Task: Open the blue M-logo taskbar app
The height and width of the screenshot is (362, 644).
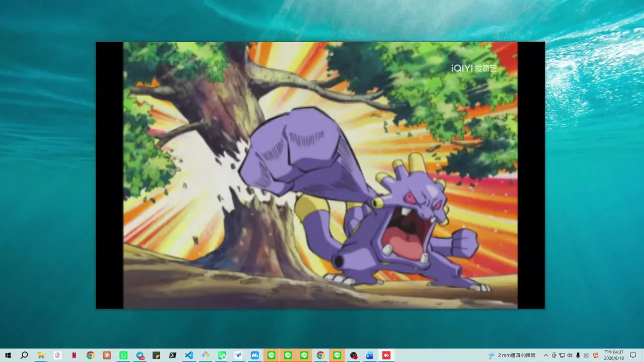Action: click(255, 355)
